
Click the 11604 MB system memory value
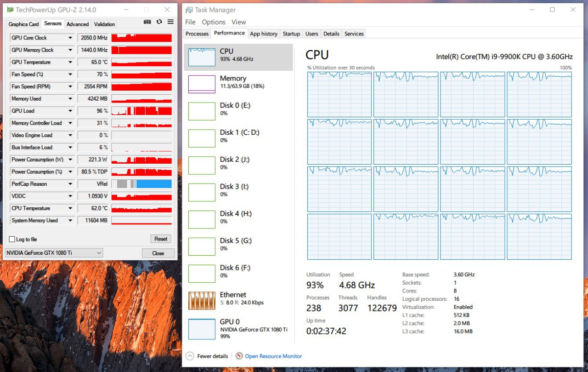tap(94, 220)
